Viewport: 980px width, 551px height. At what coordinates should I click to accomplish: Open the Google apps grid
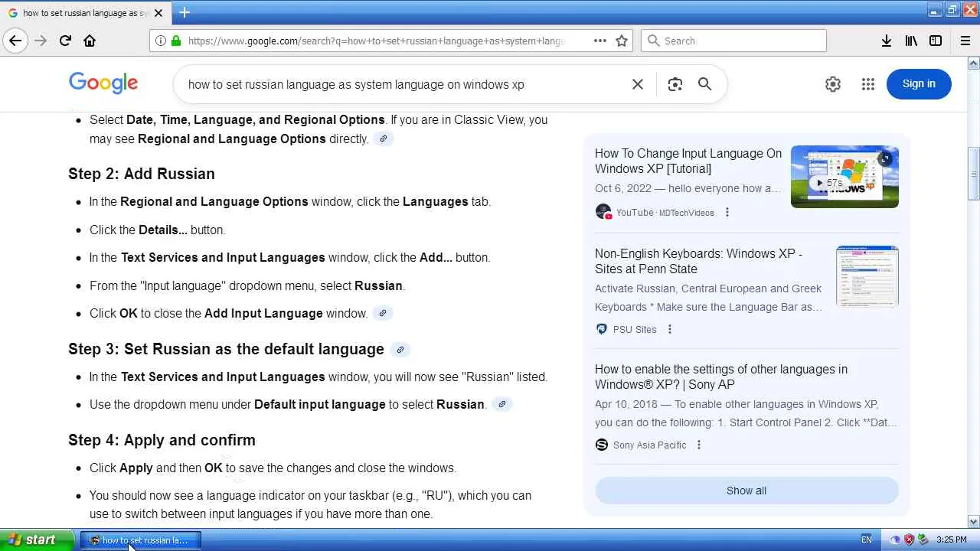coord(867,84)
